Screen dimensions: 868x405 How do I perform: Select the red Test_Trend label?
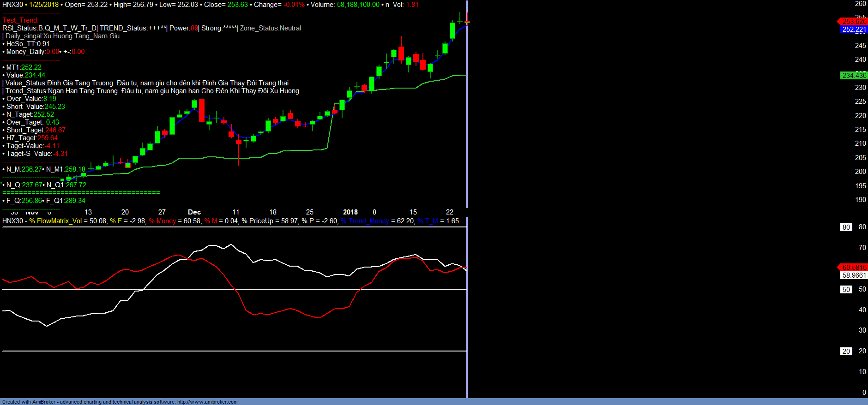[x=20, y=20]
